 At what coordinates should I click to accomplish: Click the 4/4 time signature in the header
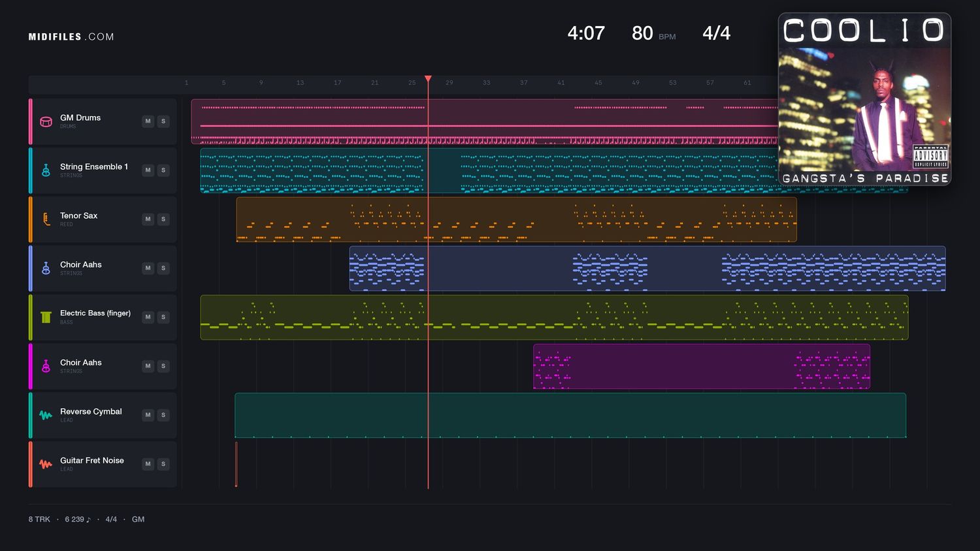pos(716,33)
